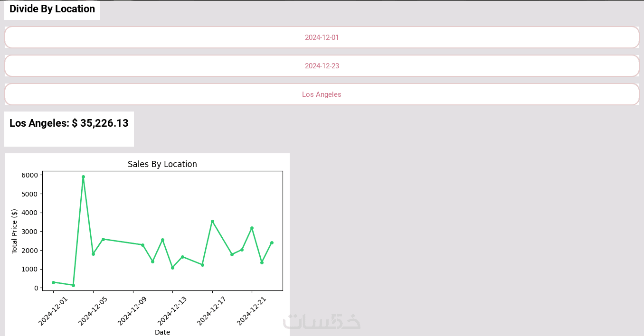Click the Date x-axis label
This screenshot has height=336, width=644.
162,332
